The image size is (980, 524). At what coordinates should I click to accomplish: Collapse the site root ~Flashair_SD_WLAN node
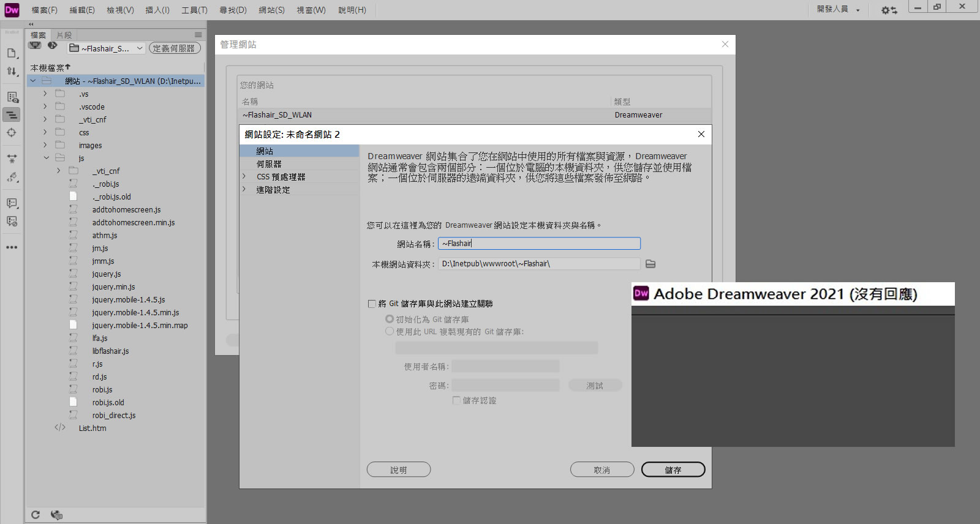(x=33, y=81)
